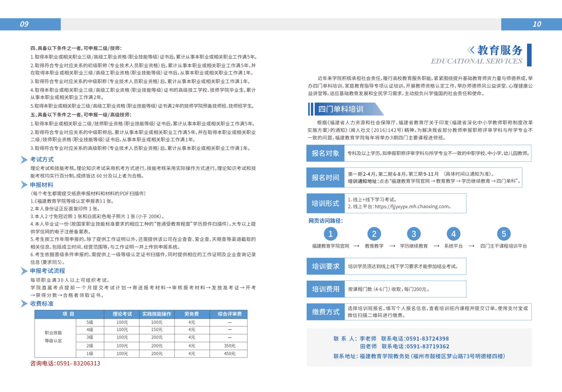Click the double chevron before 教育服务
This screenshot has width=562, height=392.
coord(471,50)
